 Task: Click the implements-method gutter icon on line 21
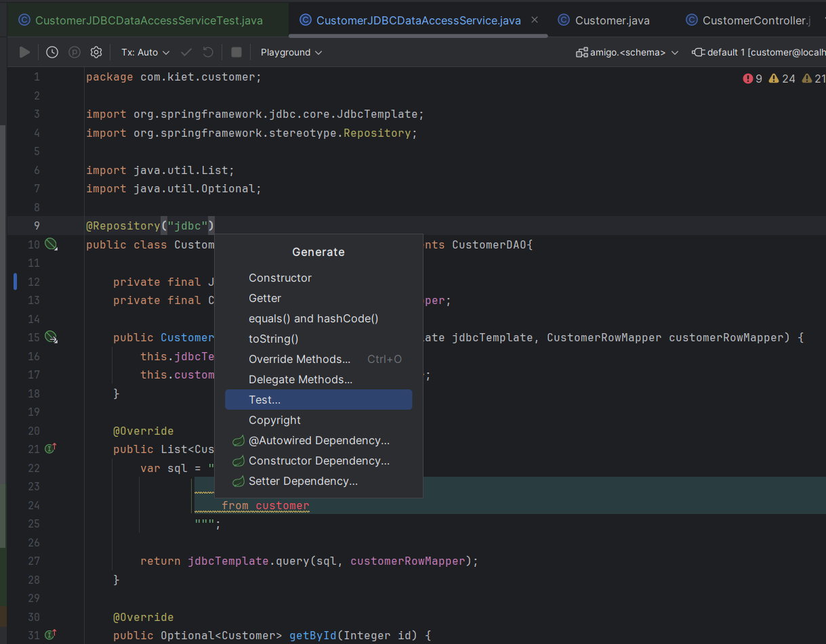[x=51, y=448]
